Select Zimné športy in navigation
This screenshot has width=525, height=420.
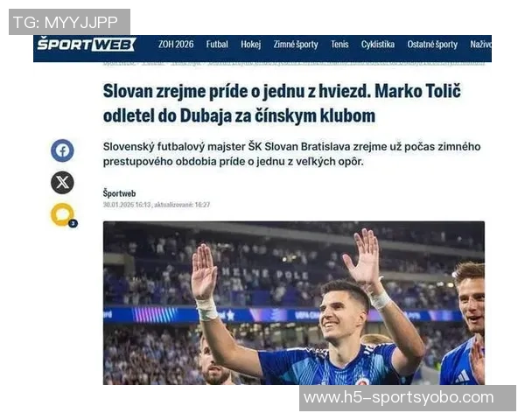[x=296, y=45]
